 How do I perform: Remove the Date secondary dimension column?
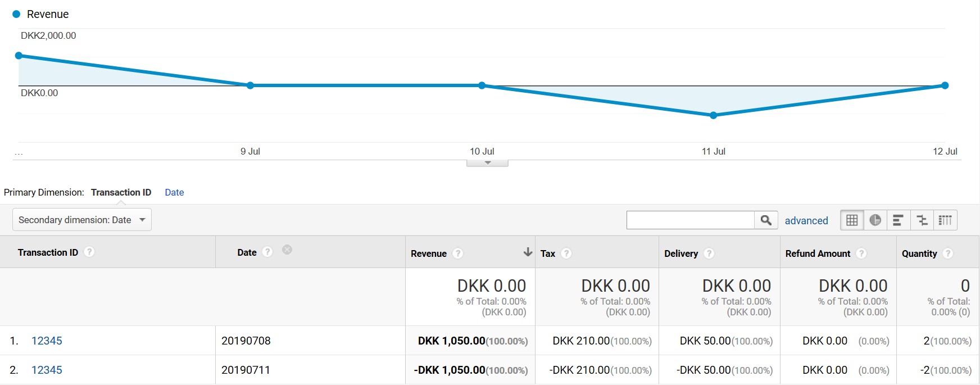coord(287,250)
